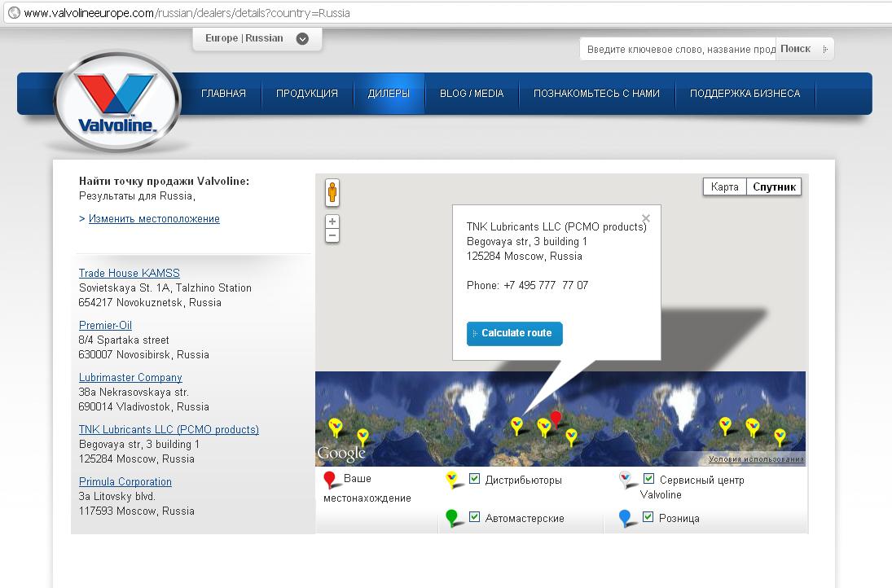Click the Valvoline logo
The image size is (892, 588).
pyautogui.click(x=117, y=101)
